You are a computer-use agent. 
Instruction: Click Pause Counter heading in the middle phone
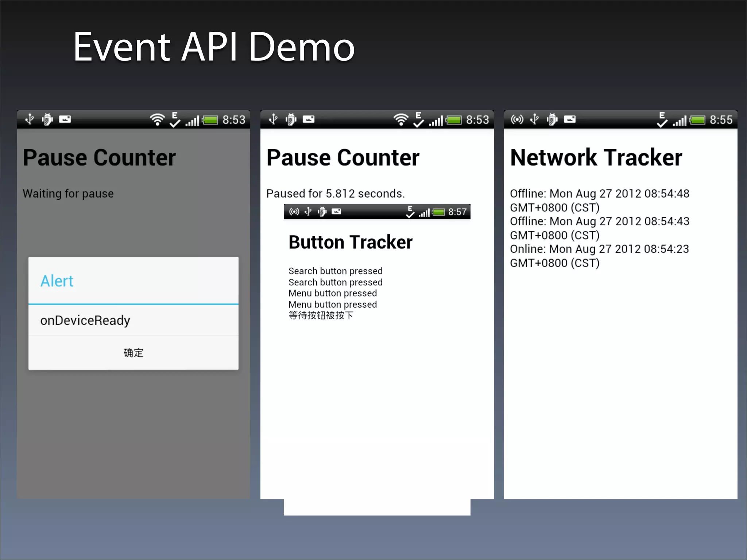pos(343,157)
